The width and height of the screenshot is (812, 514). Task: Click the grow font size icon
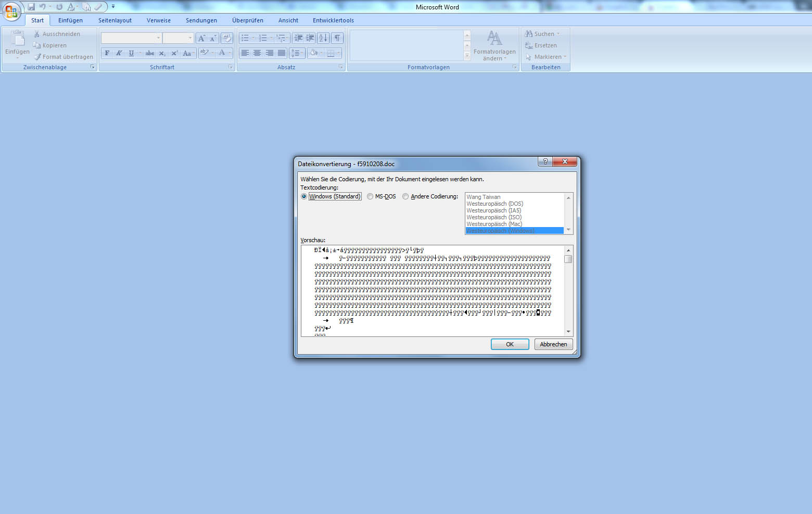[201, 38]
